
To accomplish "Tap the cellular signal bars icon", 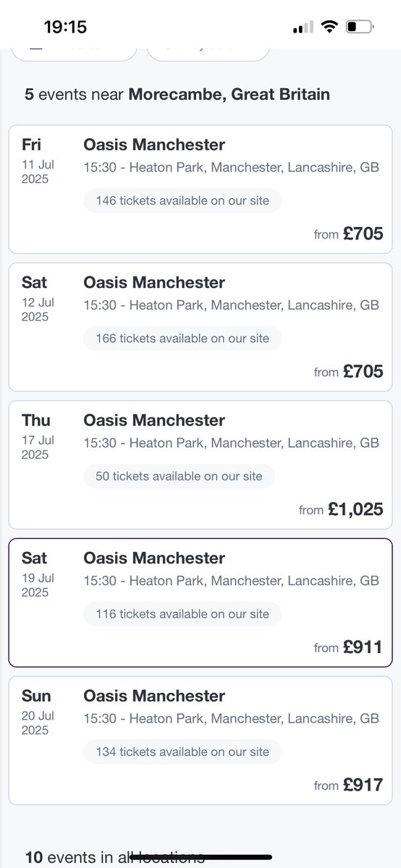I will (x=303, y=28).
